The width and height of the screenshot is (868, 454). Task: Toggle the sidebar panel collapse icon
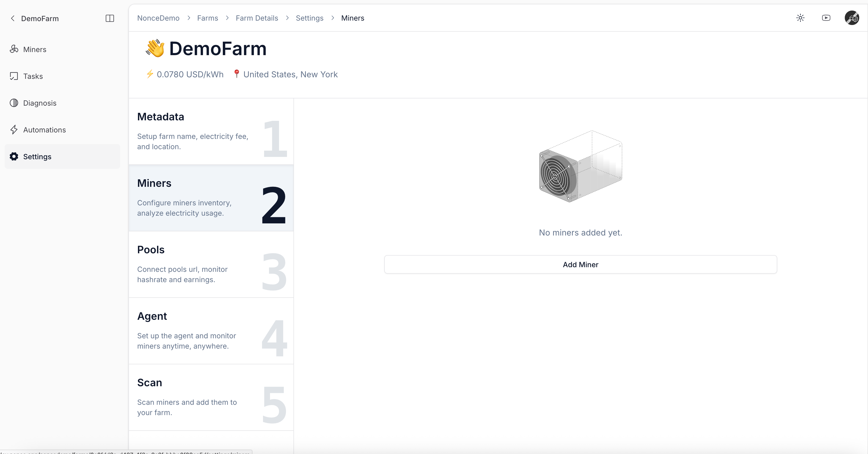tap(110, 18)
